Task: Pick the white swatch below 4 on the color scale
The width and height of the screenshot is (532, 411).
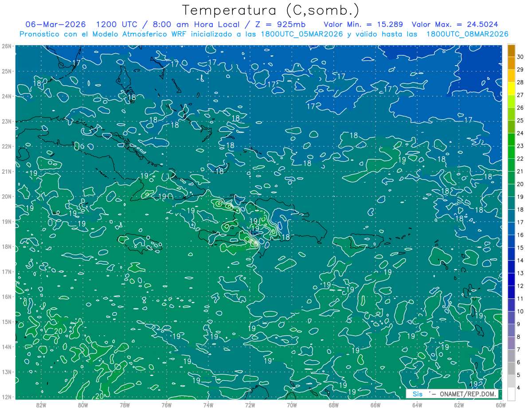Action: click(x=511, y=394)
